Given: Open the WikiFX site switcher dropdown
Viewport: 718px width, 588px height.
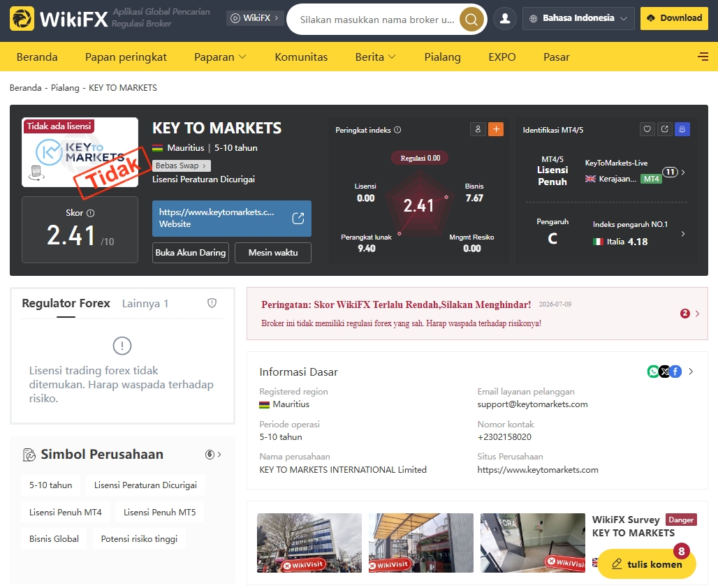Looking at the screenshot, I should (255, 18).
